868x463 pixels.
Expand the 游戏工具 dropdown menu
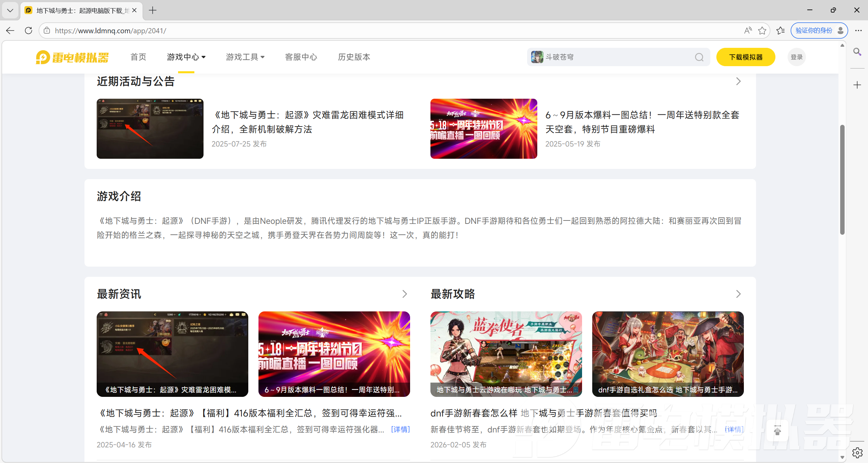coord(245,57)
